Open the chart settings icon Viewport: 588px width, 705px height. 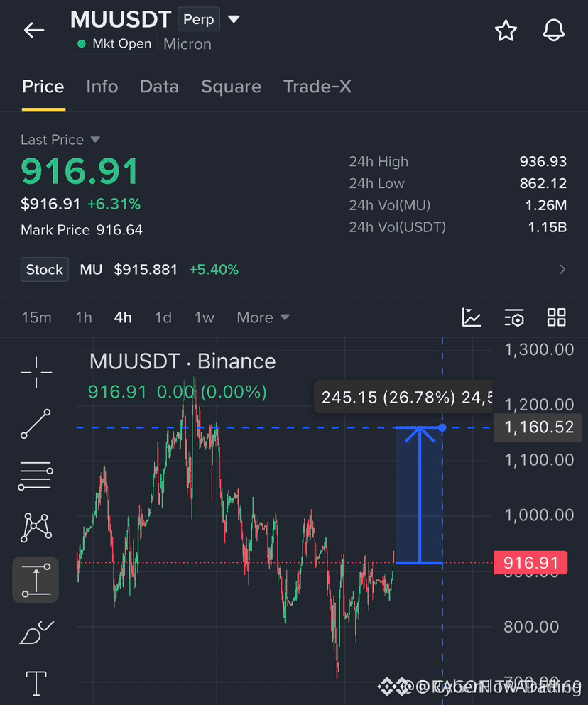click(x=514, y=317)
